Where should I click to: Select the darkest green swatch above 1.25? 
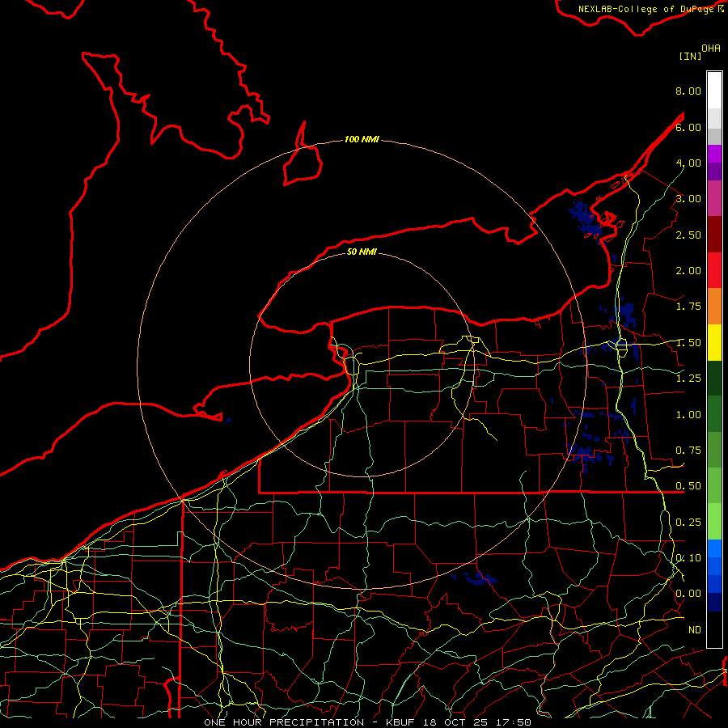click(x=714, y=378)
